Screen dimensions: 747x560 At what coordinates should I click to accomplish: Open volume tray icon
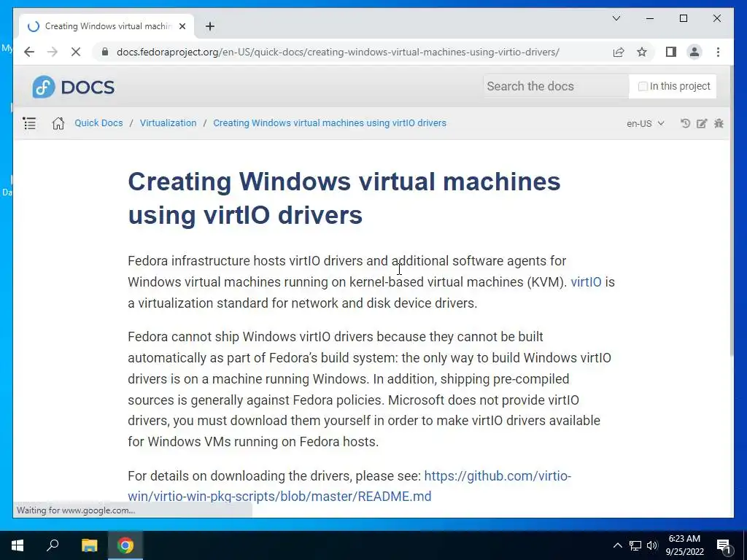tap(652, 545)
